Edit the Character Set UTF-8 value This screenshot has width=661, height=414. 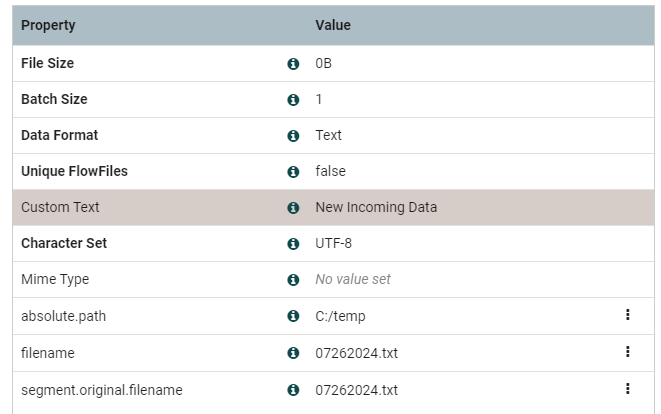(334, 244)
